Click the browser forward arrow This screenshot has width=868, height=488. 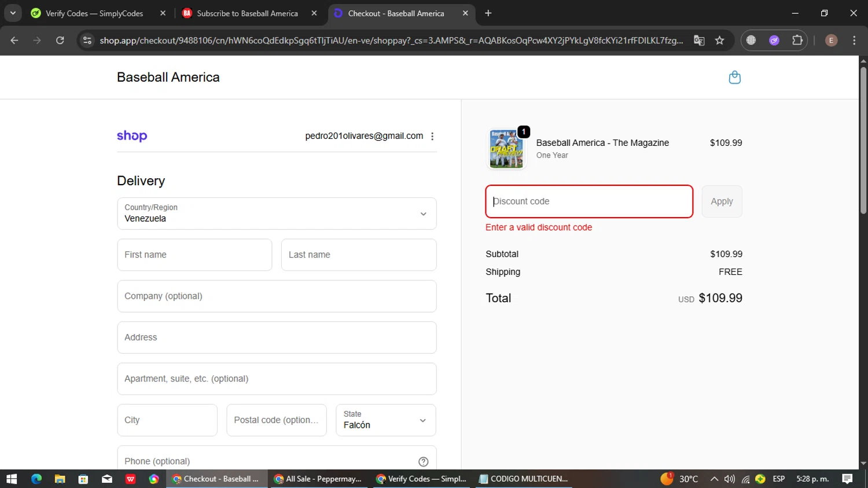click(37, 41)
